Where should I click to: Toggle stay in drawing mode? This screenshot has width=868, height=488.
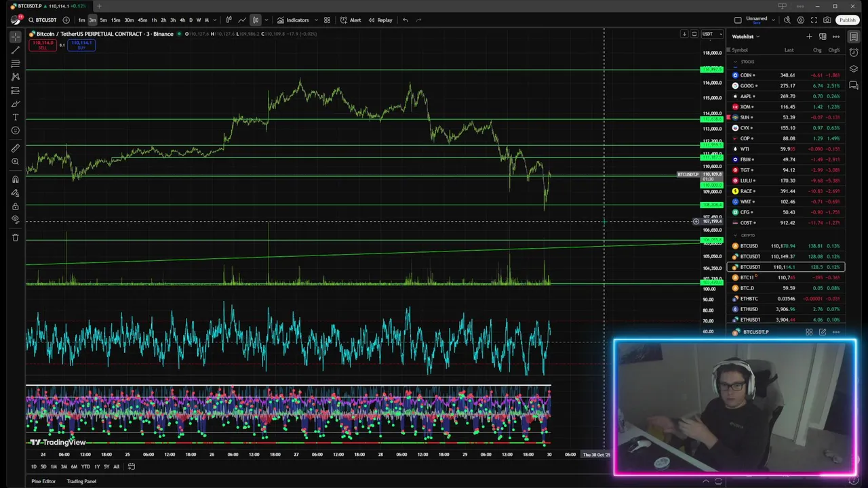(x=15, y=193)
